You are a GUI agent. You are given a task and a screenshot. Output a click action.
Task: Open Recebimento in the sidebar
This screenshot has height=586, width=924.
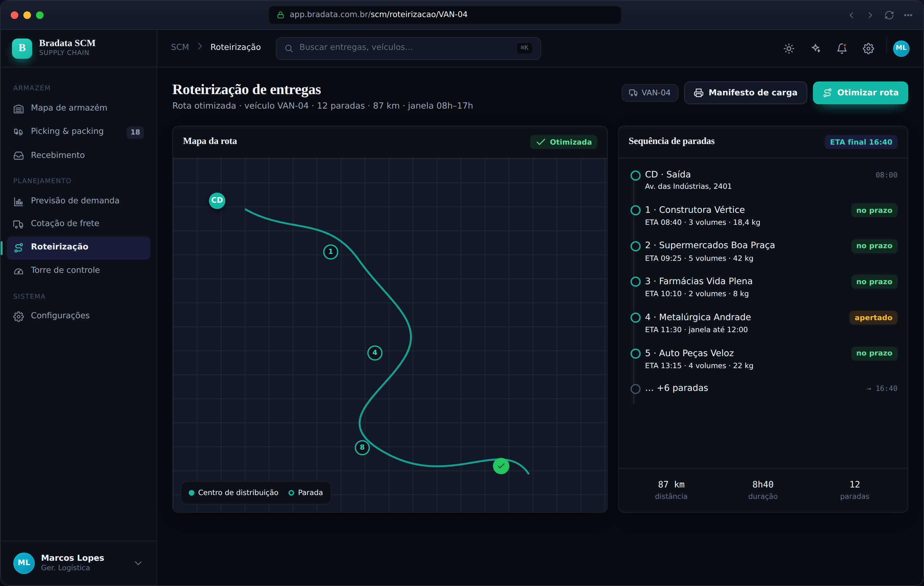(x=78, y=155)
